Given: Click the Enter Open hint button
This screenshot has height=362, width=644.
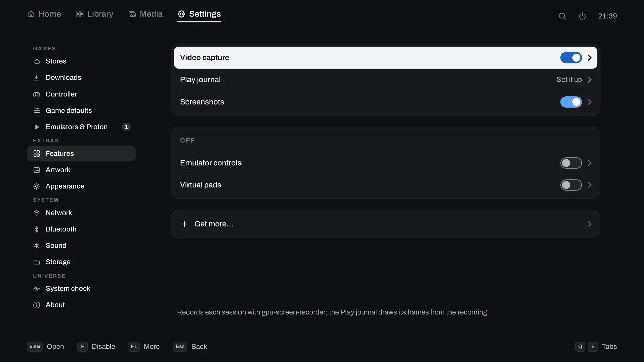Looking at the screenshot, I should pyautogui.click(x=45, y=347).
